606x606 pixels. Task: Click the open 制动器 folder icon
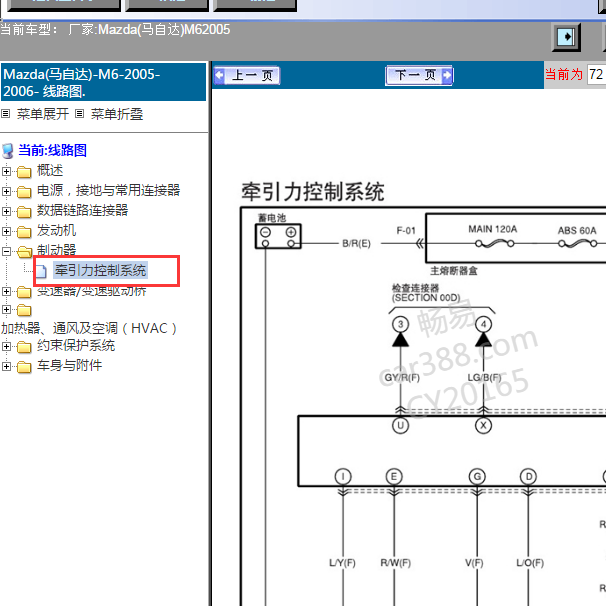point(24,252)
